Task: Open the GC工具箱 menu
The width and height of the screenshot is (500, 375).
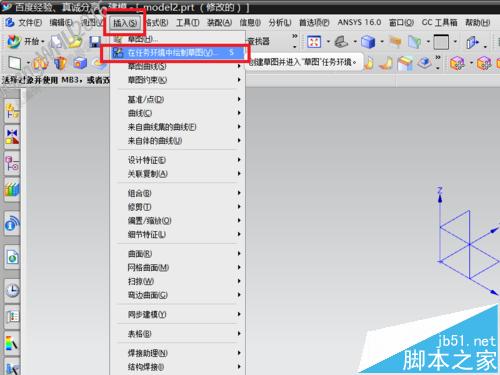Action: pos(439,23)
